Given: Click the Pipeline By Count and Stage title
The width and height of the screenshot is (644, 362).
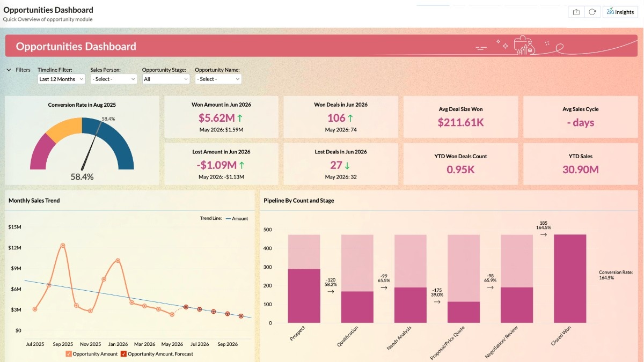Looking at the screenshot, I should tap(299, 201).
